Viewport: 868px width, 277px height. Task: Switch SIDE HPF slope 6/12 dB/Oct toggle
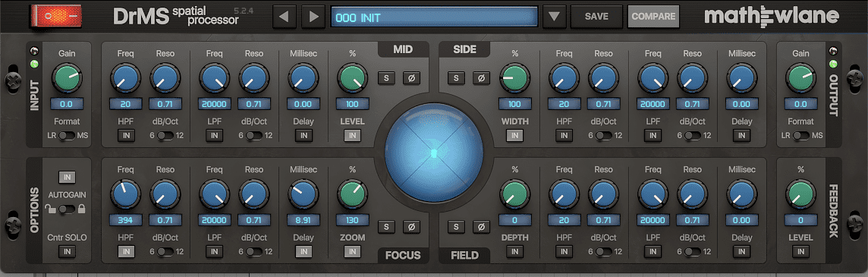[603, 136]
